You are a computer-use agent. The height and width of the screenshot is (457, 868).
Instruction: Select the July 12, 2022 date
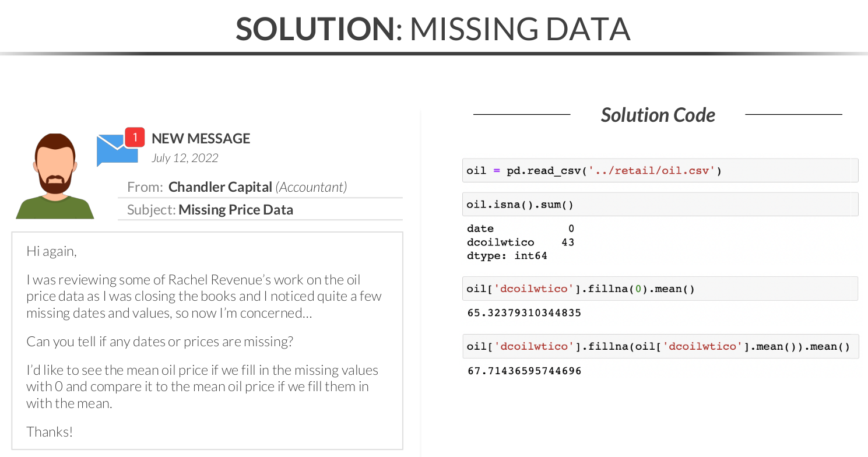point(185,158)
